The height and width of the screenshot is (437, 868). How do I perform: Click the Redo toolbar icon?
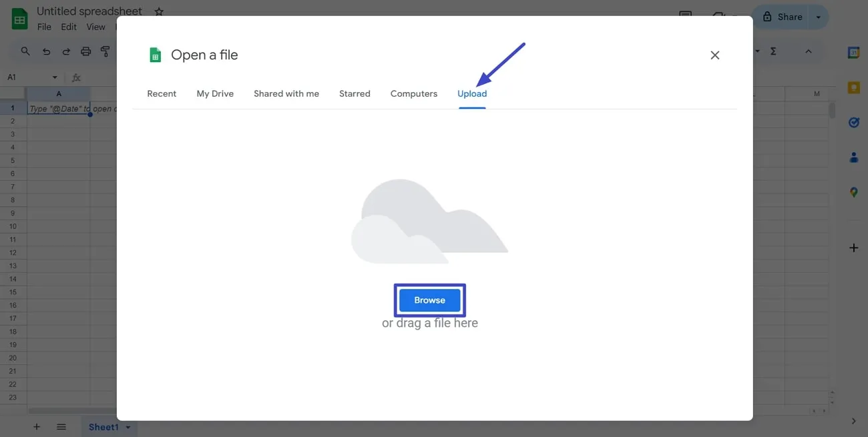pyautogui.click(x=66, y=51)
